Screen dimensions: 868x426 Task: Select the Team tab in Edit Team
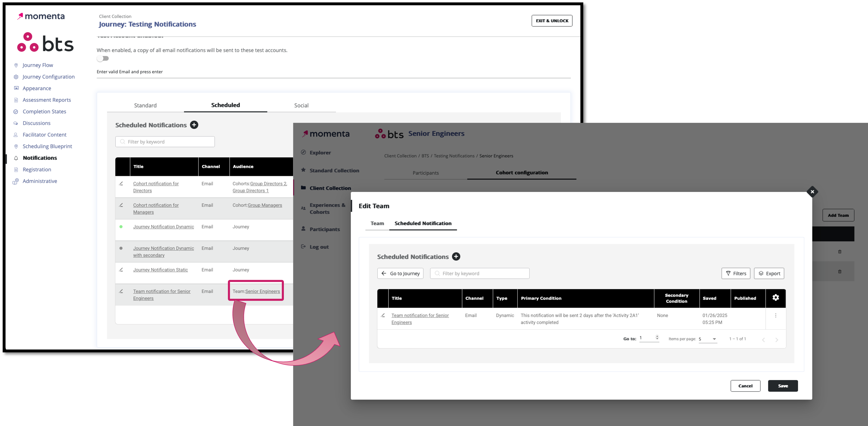377,223
